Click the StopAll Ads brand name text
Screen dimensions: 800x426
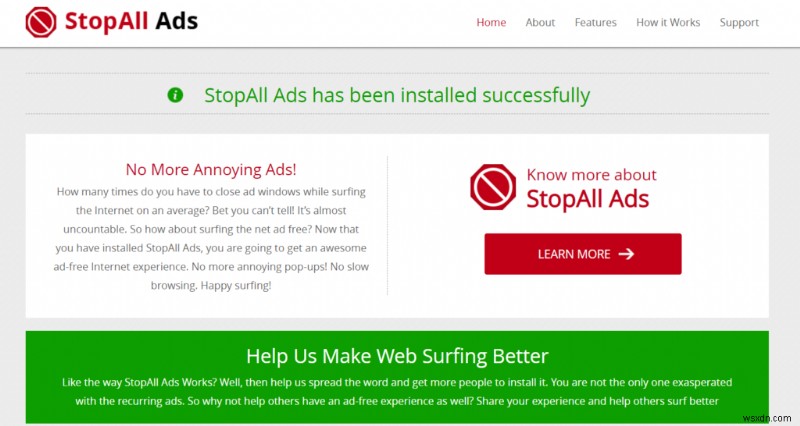pos(131,21)
